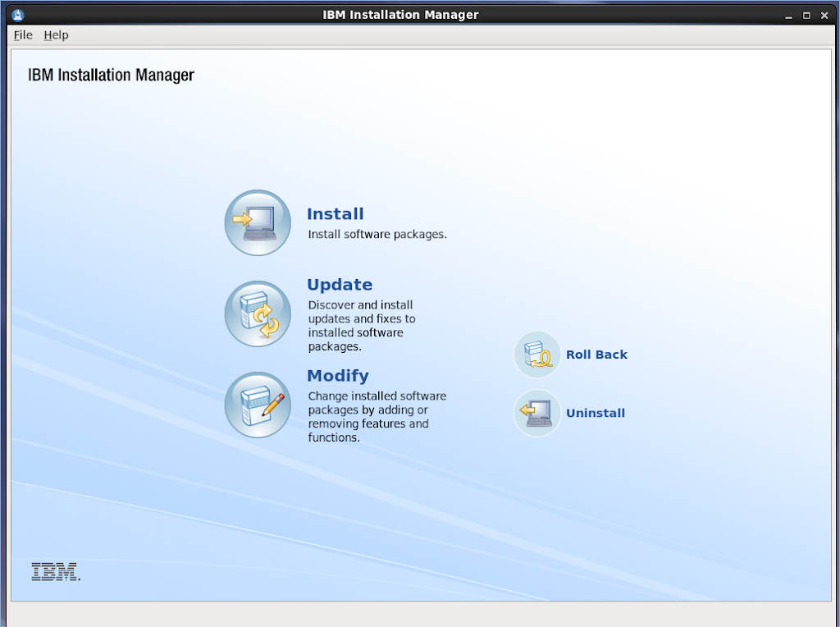This screenshot has width=840, height=627.
Task: Choose the Modify heading link
Action: coord(338,376)
